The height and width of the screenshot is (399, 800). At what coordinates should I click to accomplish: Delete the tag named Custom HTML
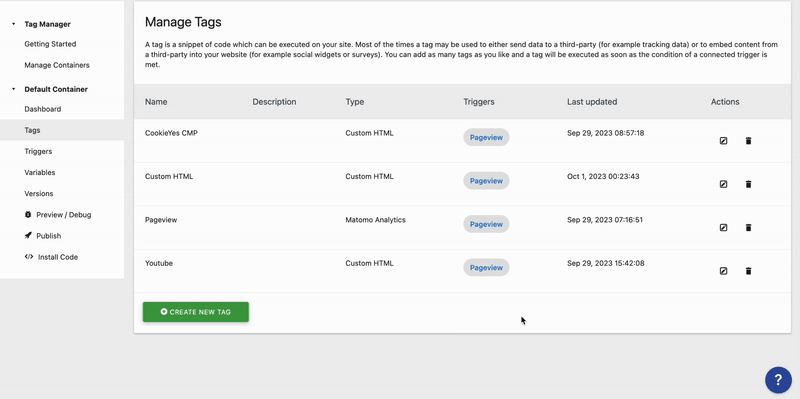[x=748, y=184]
